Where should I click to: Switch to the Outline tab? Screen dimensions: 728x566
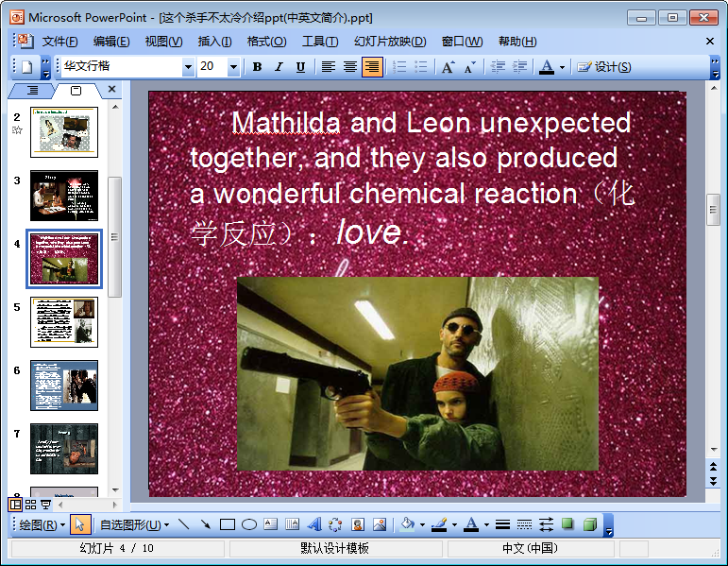(x=32, y=90)
